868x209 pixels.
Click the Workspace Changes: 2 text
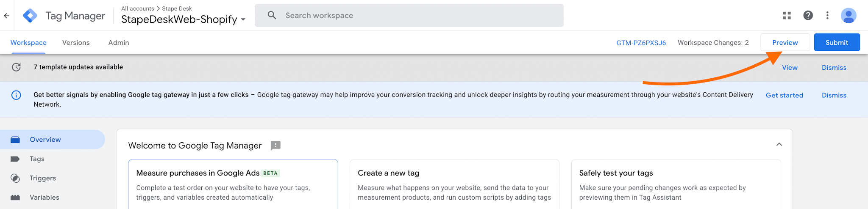point(713,43)
